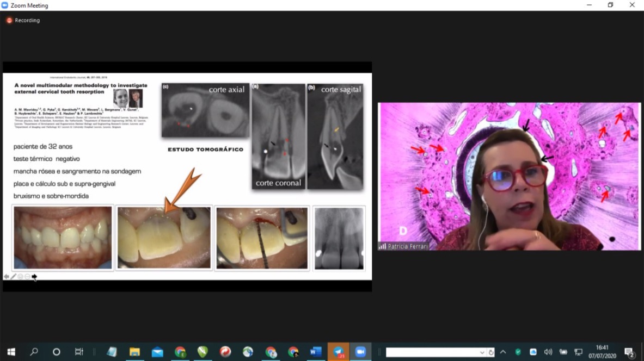Open the taskbar address bar dropdown
Screen dimensions: 644x361
(482, 352)
